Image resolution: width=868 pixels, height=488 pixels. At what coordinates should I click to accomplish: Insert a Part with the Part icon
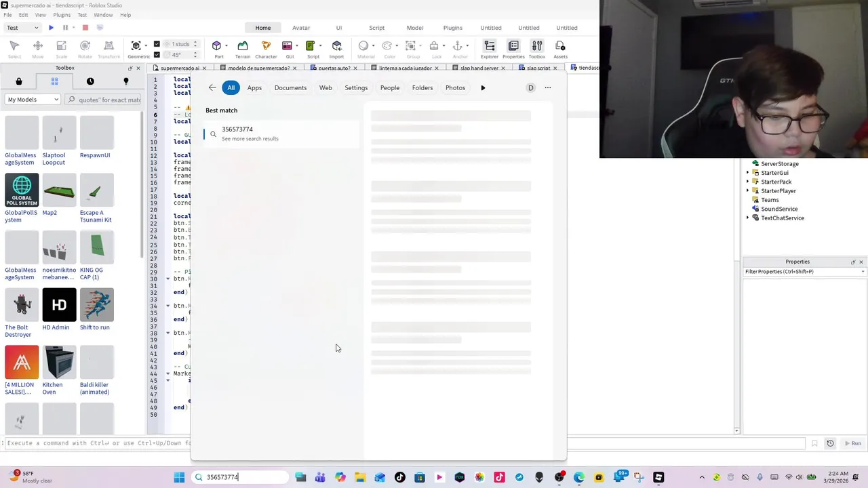(217, 45)
